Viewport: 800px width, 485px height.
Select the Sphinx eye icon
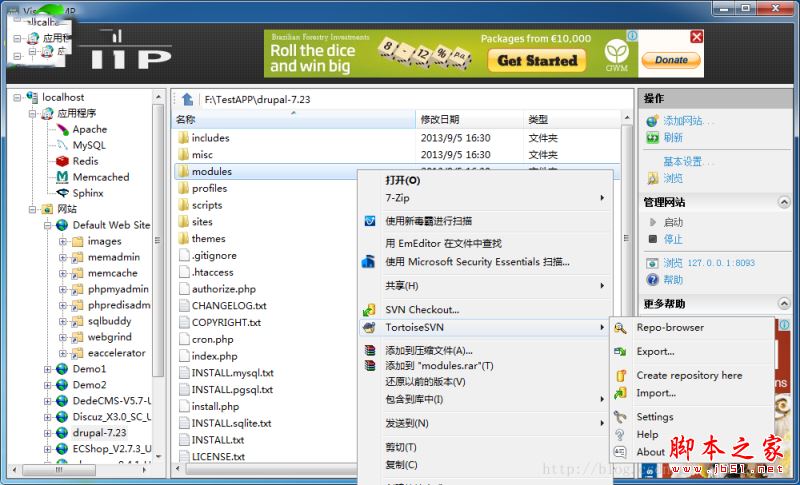(62, 193)
